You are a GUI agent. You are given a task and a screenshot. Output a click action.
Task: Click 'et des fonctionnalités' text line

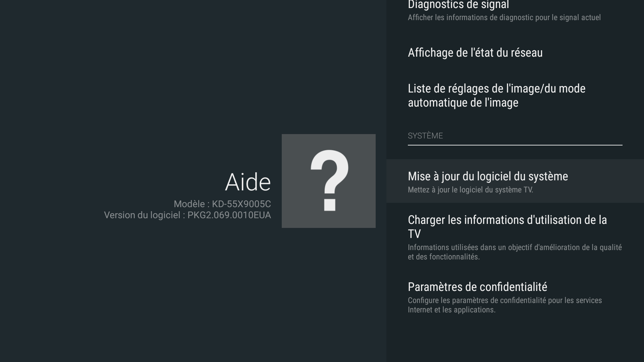[443, 257]
